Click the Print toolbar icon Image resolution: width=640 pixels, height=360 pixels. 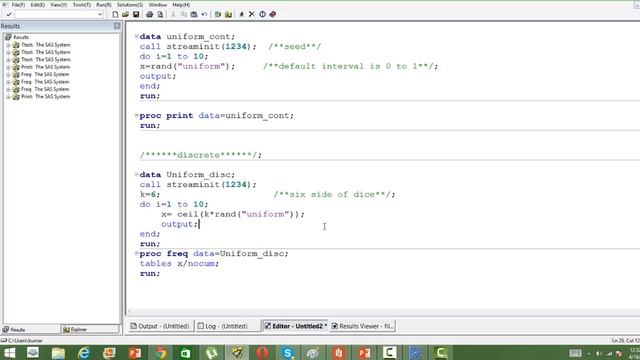[x=149, y=14]
